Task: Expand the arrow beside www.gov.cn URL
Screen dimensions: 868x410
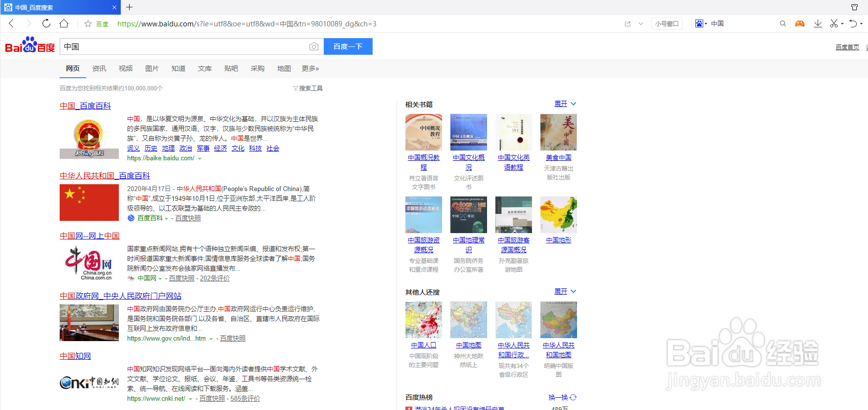Action: (211, 339)
